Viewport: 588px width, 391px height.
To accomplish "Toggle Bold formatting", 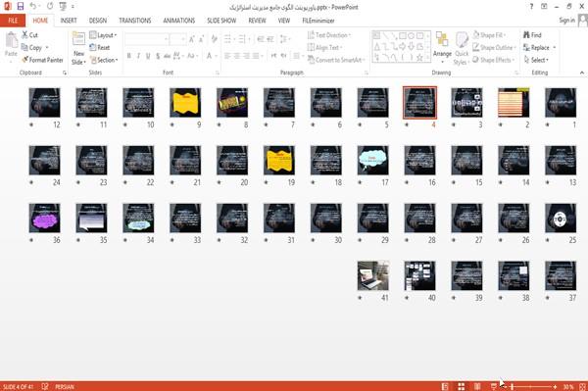I will pos(129,56).
